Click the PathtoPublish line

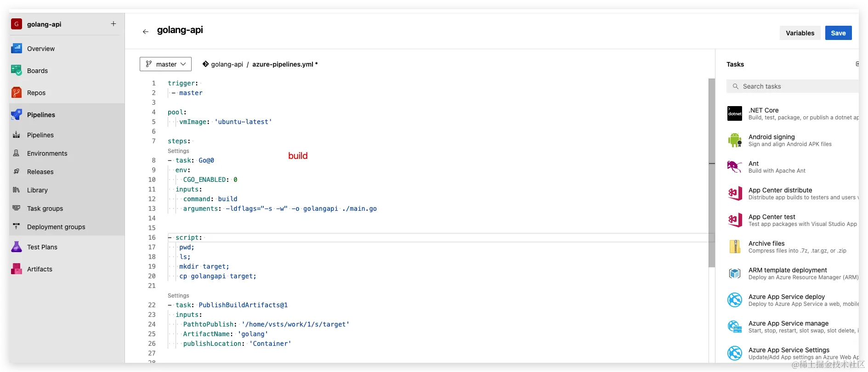pos(266,324)
